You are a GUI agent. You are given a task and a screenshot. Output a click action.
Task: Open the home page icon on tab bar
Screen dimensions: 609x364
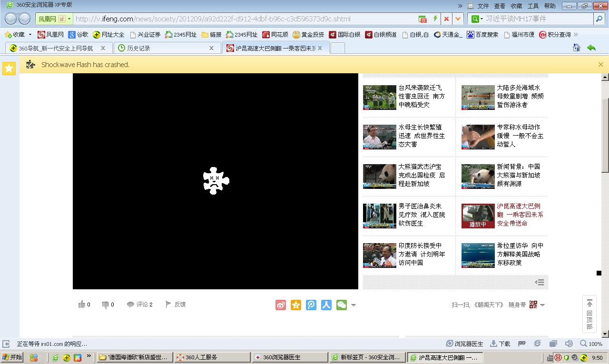576,48
